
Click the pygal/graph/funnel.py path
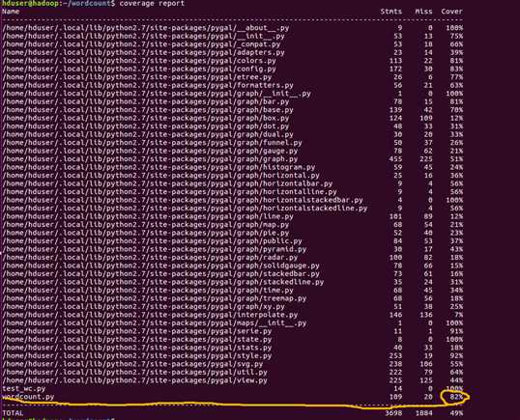pos(152,143)
